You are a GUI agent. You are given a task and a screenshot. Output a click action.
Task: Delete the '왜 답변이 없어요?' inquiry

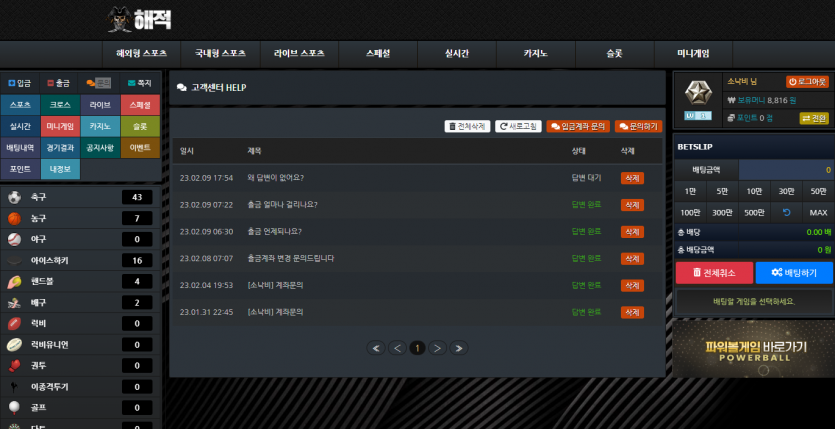point(632,178)
